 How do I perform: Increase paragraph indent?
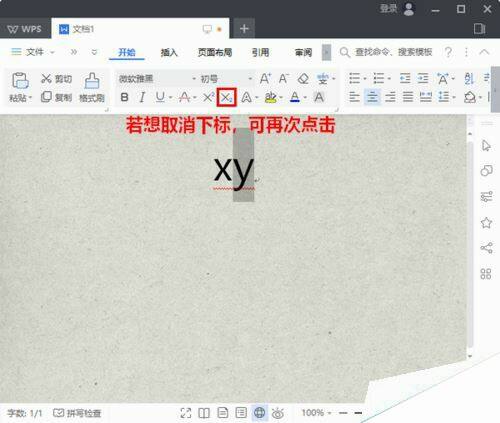click(x=423, y=79)
